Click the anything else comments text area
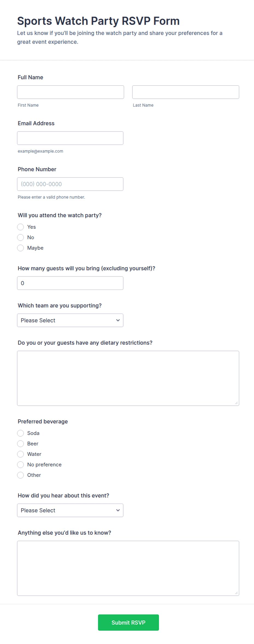Viewport: 254px width, 644px height. [x=128, y=568]
